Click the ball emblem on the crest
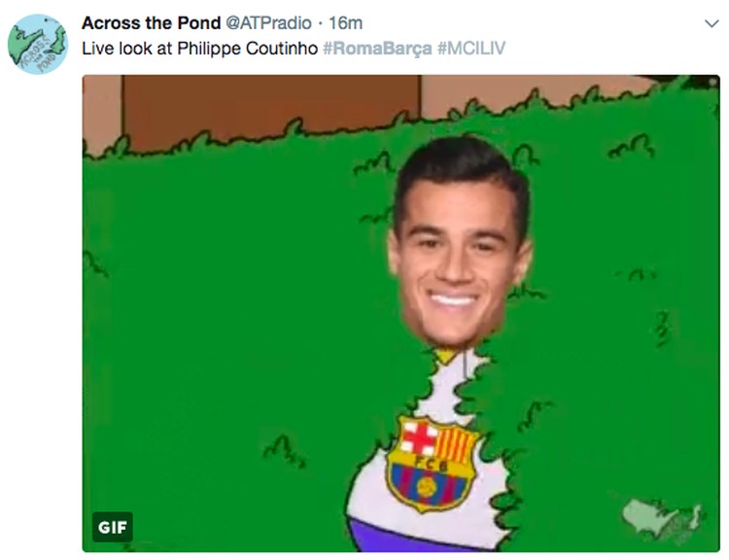The width and height of the screenshot is (729, 560). (x=427, y=487)
